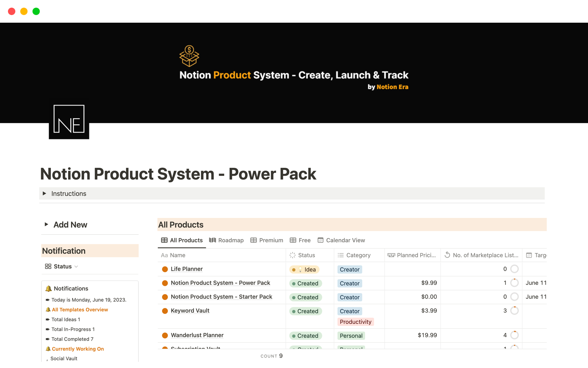
Task: Click the Target column calendar icon
Action: tap(529, 255)
